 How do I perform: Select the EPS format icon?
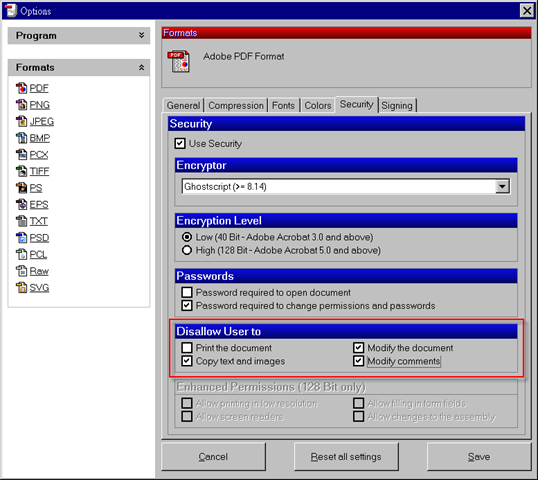click(21, 204)
